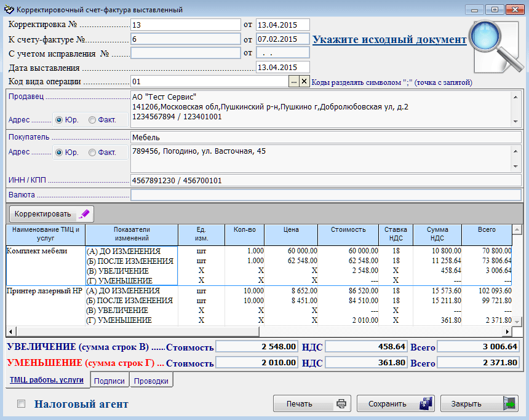The width and height of the screenshot is (529, 420).
Task: Open the Проводки tab
Action: click(x=151, y=381)
